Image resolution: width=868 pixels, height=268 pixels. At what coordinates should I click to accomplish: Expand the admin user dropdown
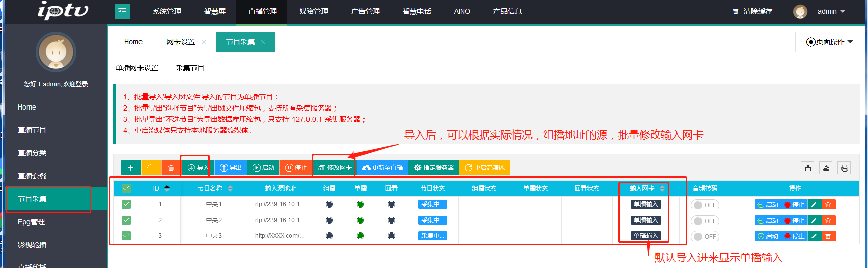click(831, 11)
